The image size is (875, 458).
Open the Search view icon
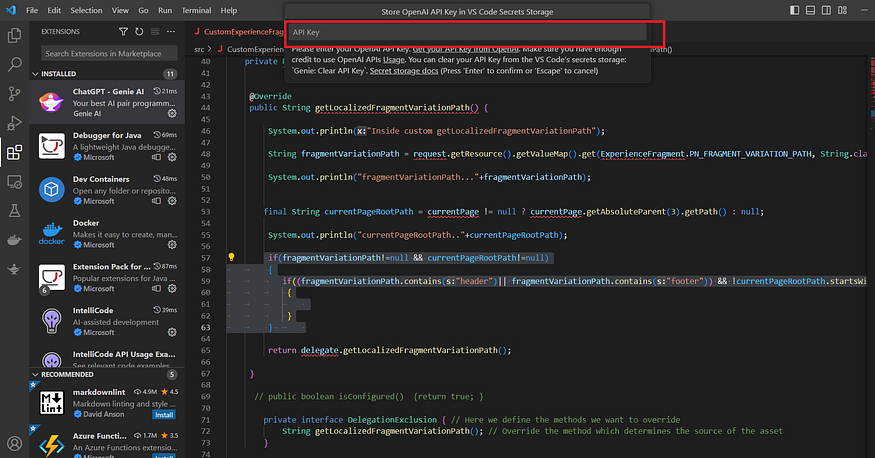tap(15, 64)
